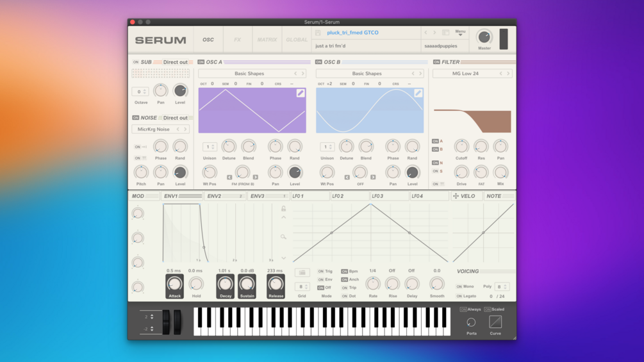Load next preset with right arrow
644x362 pixels.
click(x=434, y=33)
